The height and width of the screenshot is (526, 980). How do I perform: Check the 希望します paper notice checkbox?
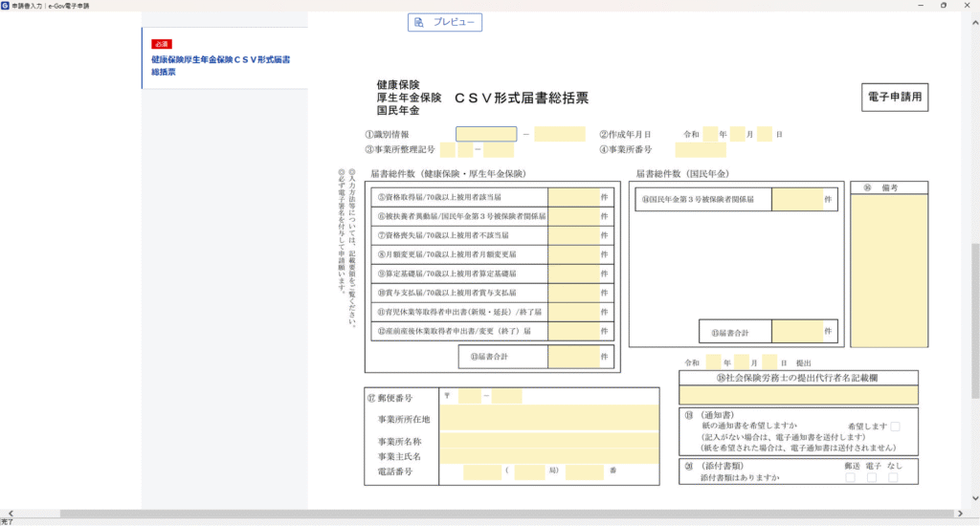point(895,426)
